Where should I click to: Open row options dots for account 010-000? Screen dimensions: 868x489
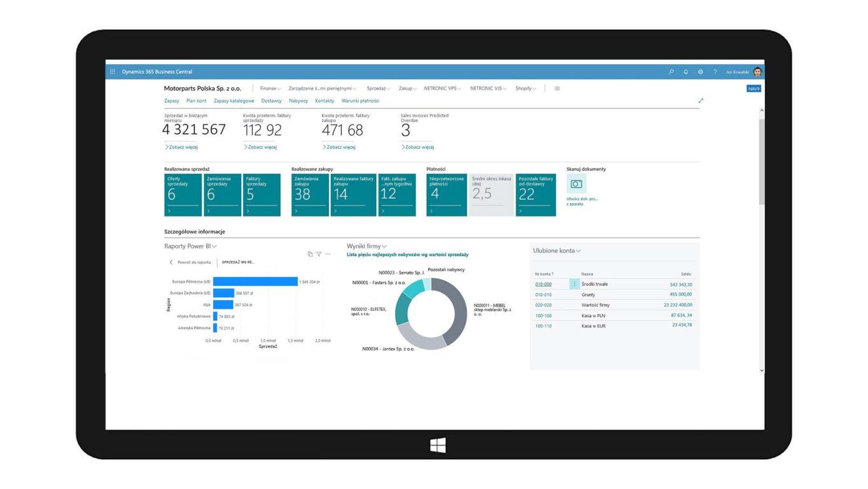575,284
